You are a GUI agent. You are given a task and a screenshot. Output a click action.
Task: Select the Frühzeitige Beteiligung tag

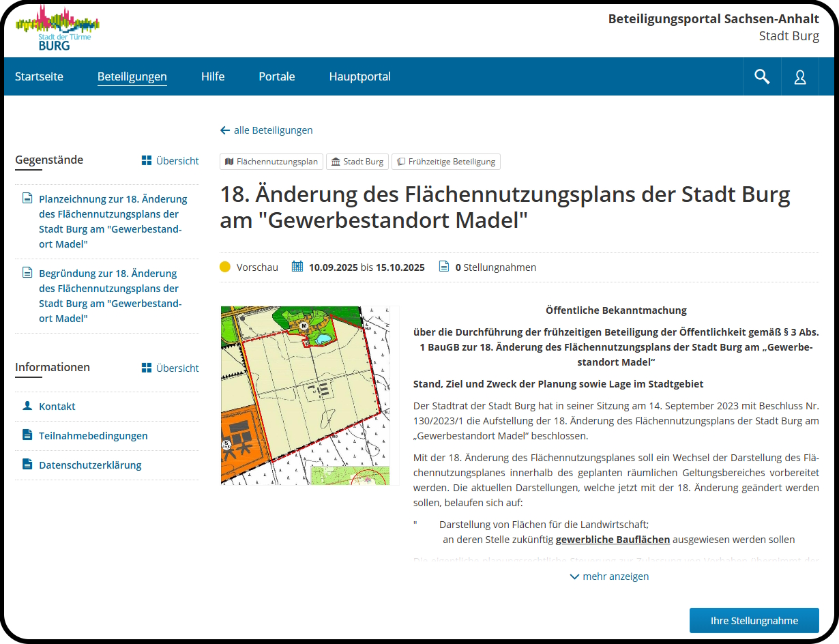pyautogui.click(x=446, y=162)
